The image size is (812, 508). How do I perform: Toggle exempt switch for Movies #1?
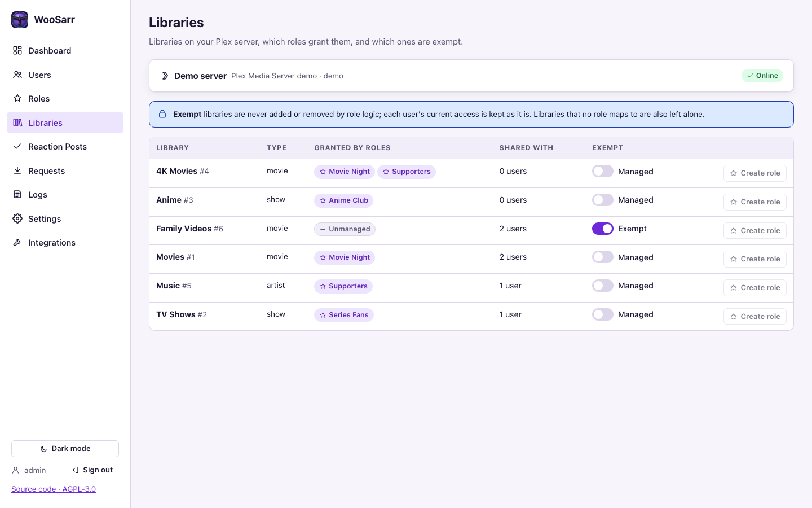(603, 257)
